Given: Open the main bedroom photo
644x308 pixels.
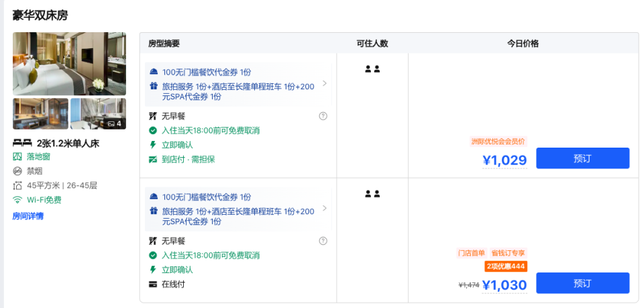Looking at the screenshot, I should pyautogui.click(x=69, y=64).
